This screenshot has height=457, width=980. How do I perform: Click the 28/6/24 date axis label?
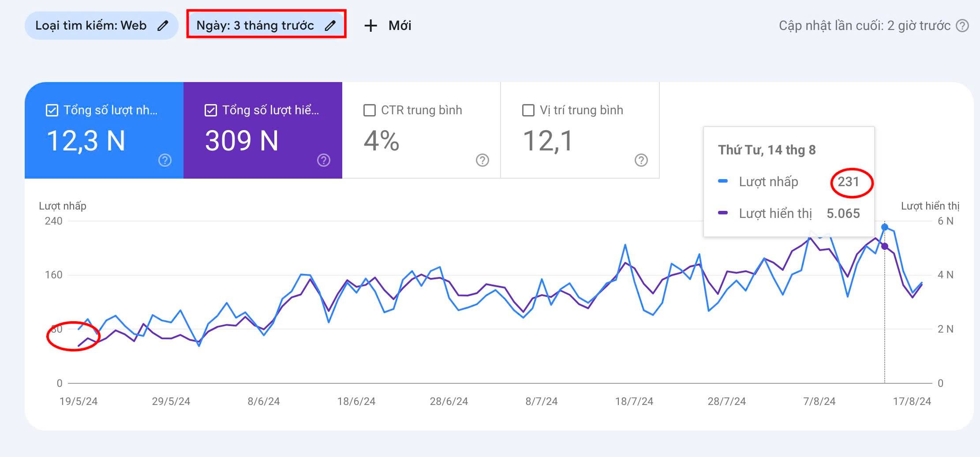click(449, 401)
